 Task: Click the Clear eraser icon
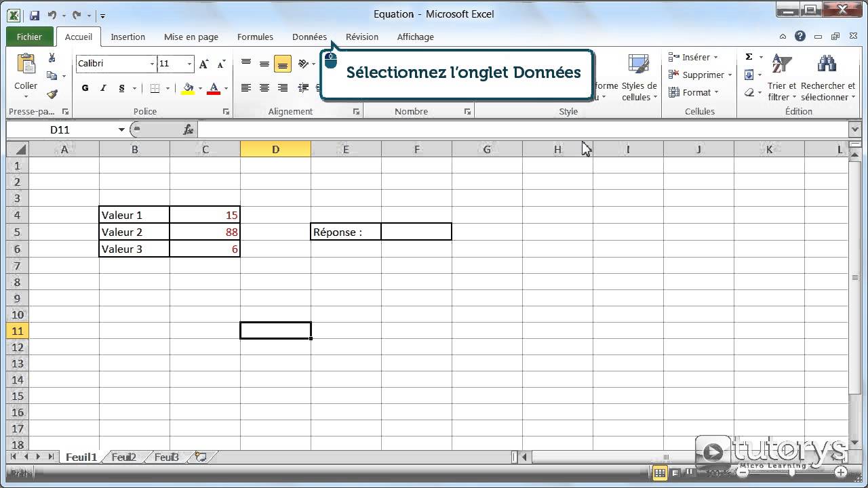[749, 93]
